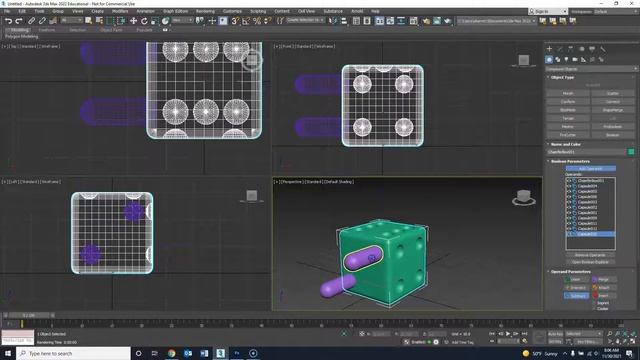Activate the Select and Scale tool
The width and height of the screenshot is (640, 360).
[155, 21]
